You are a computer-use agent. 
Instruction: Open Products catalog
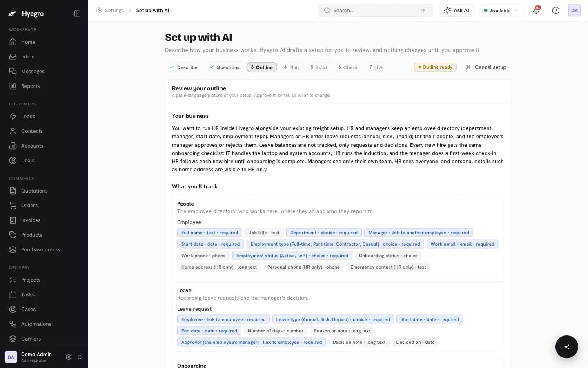click(x=44, y=235)
